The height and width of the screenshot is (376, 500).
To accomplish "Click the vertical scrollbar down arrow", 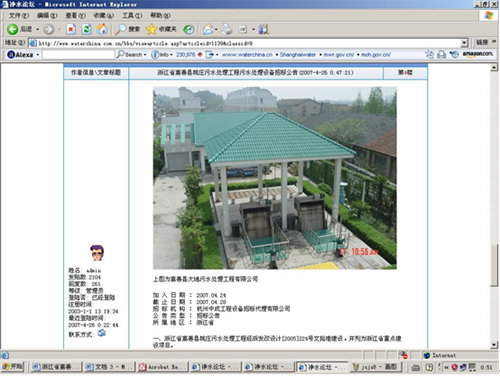I will click(494, 345).
